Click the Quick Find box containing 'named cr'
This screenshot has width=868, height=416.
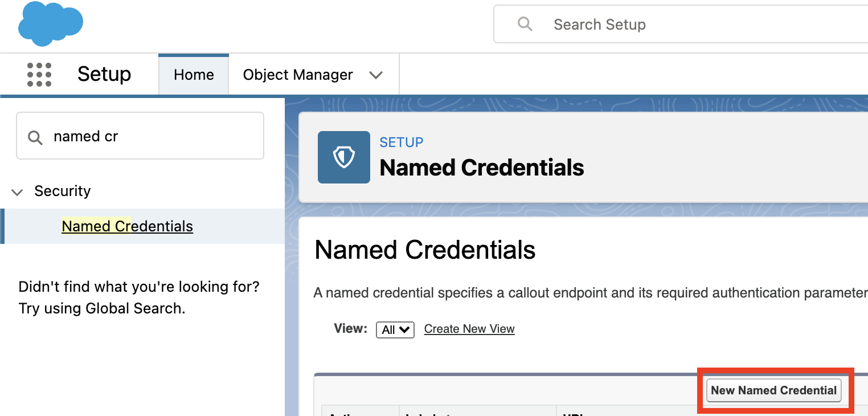(x=140, y=136)
